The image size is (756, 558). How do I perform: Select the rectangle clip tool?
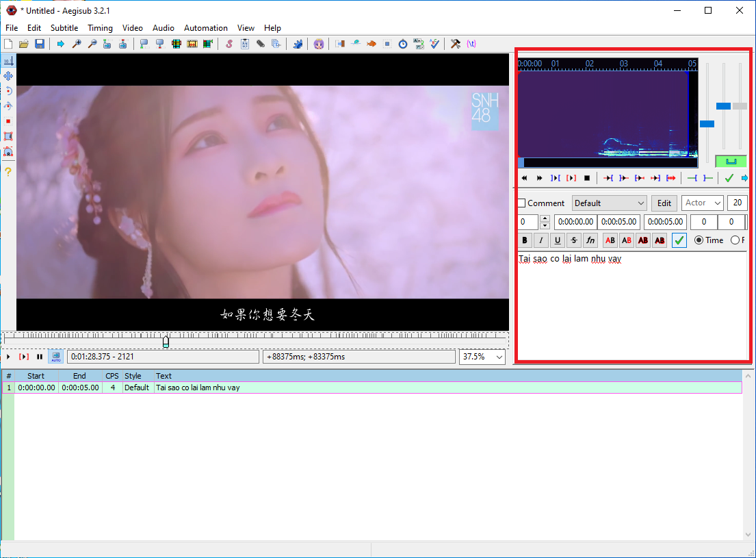[8, 136]
